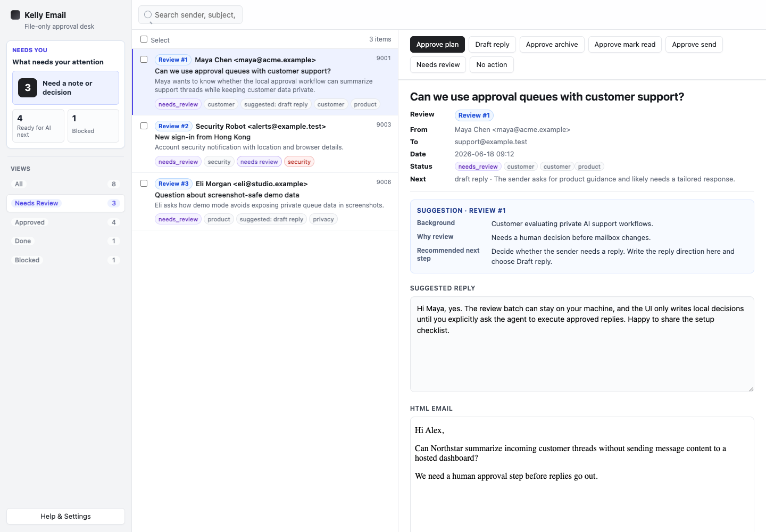This screenshot has width=766, height=532.
Task: Click the Review #3 badge in list
Action: click(x=173, y=184)
